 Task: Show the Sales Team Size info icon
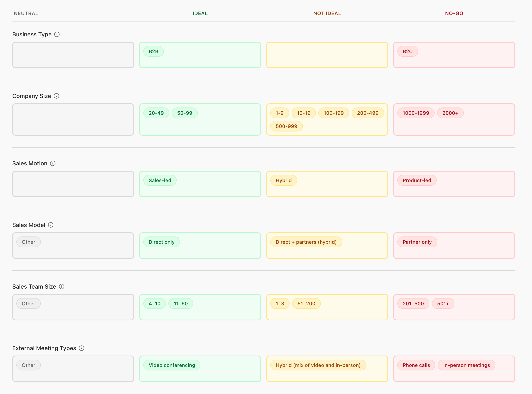pos(62,287)
